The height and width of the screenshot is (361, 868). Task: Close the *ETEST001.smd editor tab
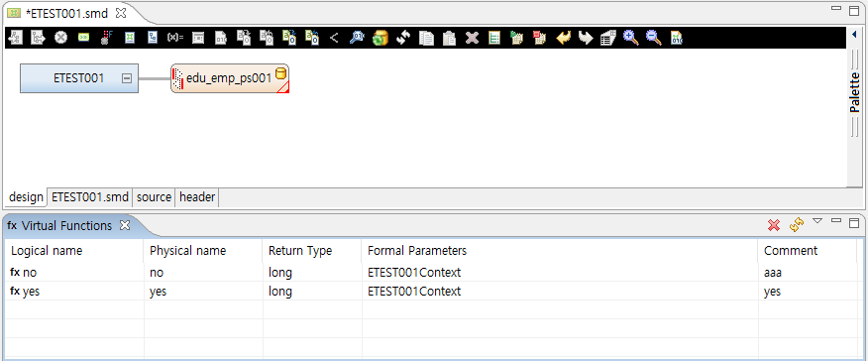[121, 13]
